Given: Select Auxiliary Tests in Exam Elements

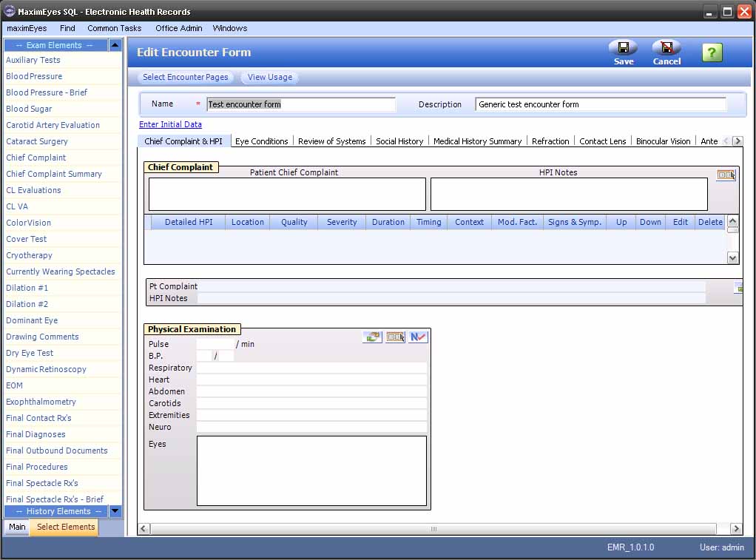Looking at the screenshot, I should click(x=33, y=60).
